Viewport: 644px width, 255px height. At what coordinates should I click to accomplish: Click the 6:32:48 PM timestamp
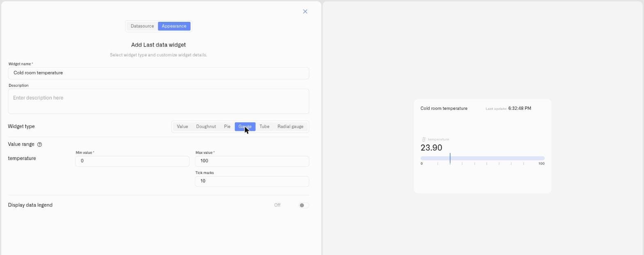coord(520,109)
